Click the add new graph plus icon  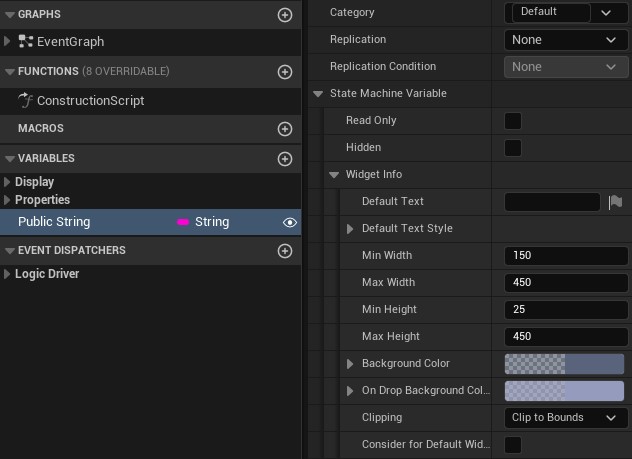click(x=285, y=15)
